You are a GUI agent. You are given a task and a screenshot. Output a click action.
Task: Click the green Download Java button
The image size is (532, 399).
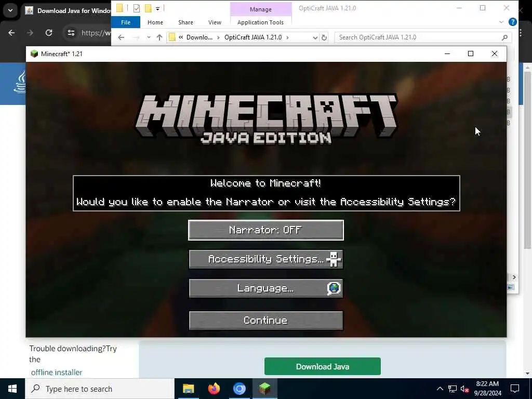point(322,366)
